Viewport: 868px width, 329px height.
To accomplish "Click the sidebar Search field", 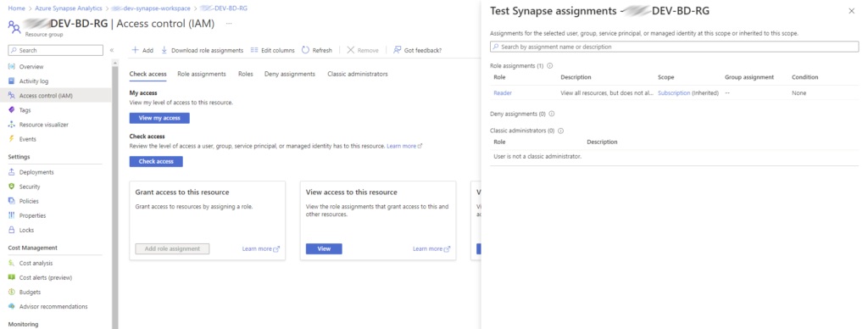I will point(55,50).
